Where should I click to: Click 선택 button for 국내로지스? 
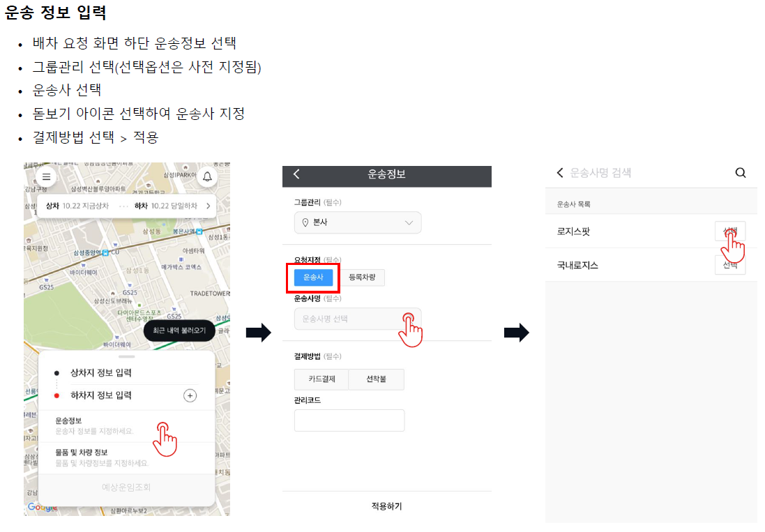[730, 265]
